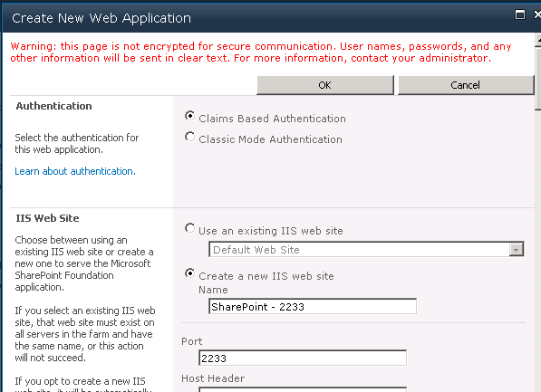The image size is (541, 392).
Task: Click the dialog title Create New Web Application
Action: coord(101,18)
